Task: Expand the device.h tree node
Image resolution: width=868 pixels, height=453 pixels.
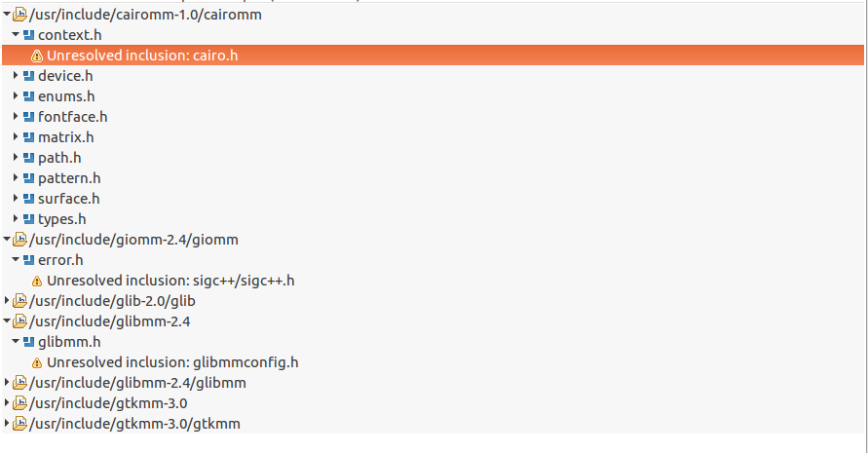Action: coord(16,75)
